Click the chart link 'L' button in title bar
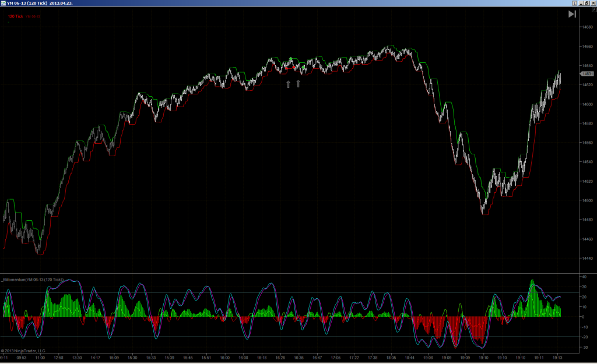This screenshot has width=597, height=364. [x=574, y=3]
